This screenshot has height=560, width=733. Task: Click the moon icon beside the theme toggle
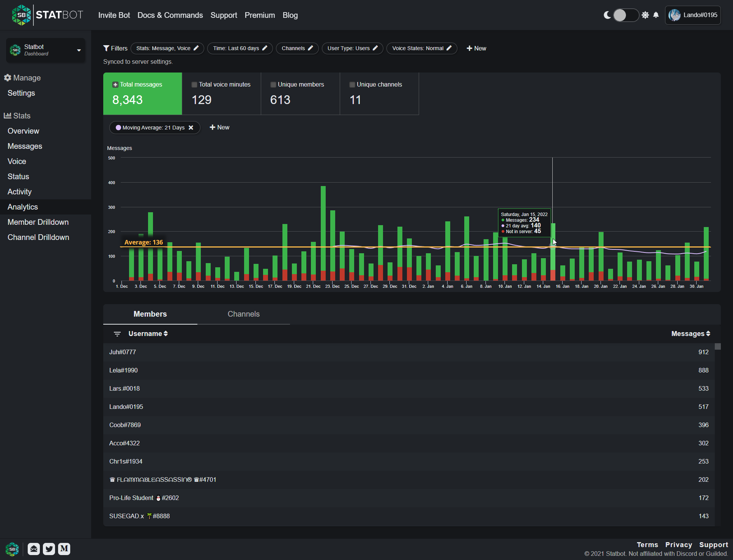point(608,15)
